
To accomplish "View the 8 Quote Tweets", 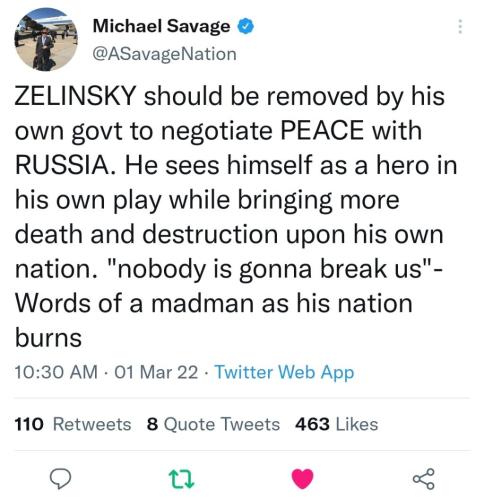I will 213,424.
